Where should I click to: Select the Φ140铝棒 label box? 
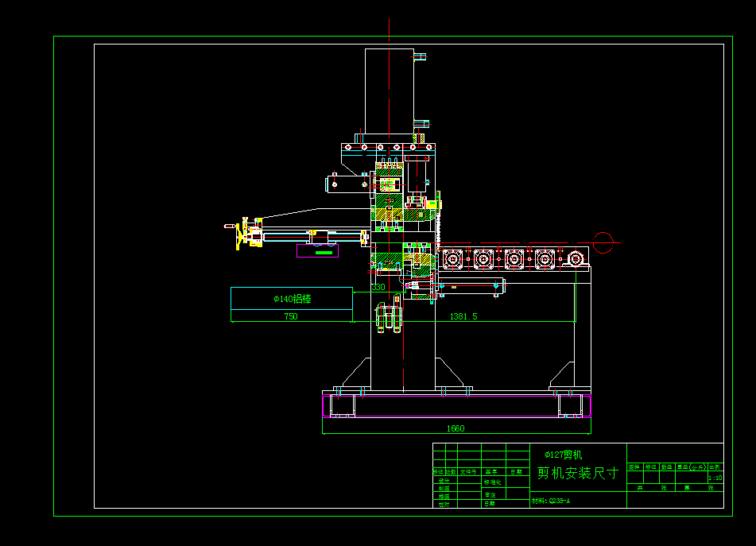(291, 299)
